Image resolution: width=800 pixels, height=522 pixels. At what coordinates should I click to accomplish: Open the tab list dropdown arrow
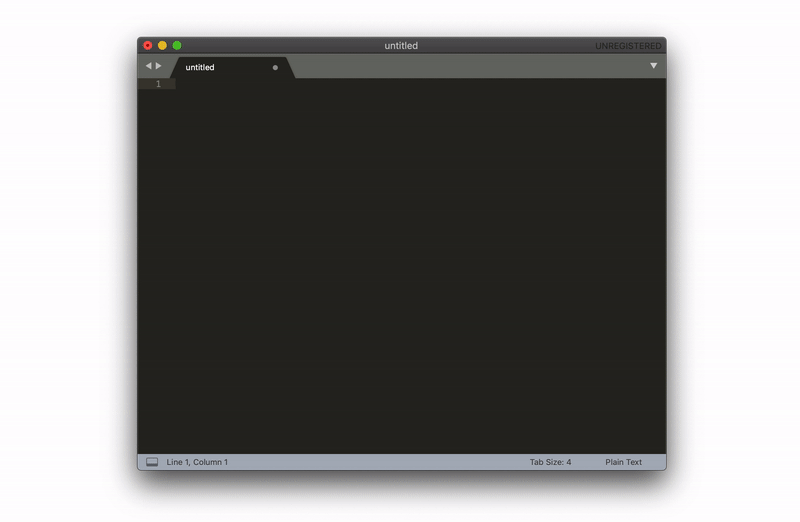(653, 66)
